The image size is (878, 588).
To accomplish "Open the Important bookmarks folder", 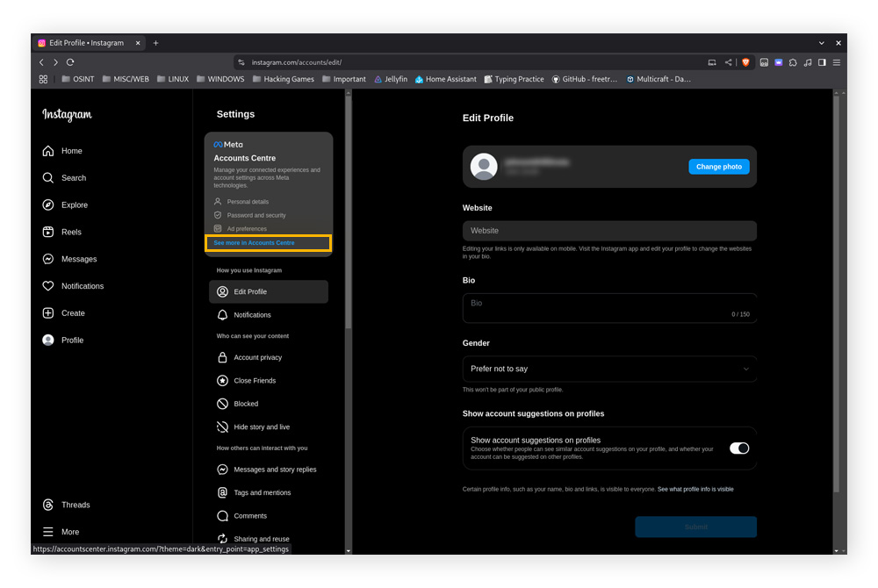I will coord(344,80).
